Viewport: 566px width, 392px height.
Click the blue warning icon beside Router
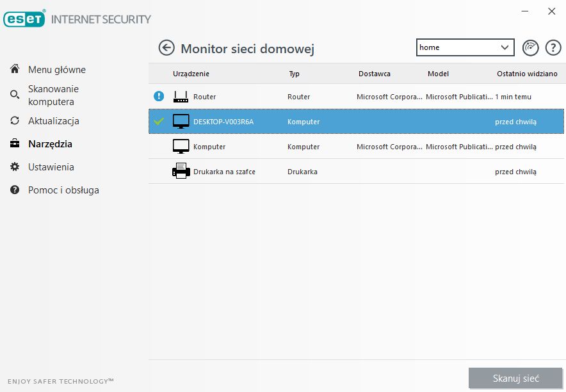tap(159, 97)
